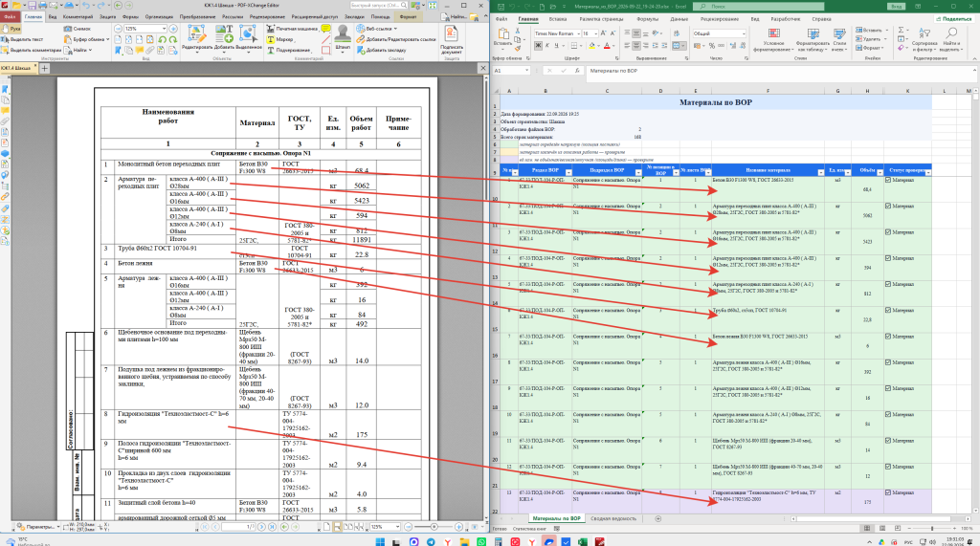Toggle status checkbox for Бетон лежня B30 row
Viewport: 980px width, 546px height.
[888, 336]
